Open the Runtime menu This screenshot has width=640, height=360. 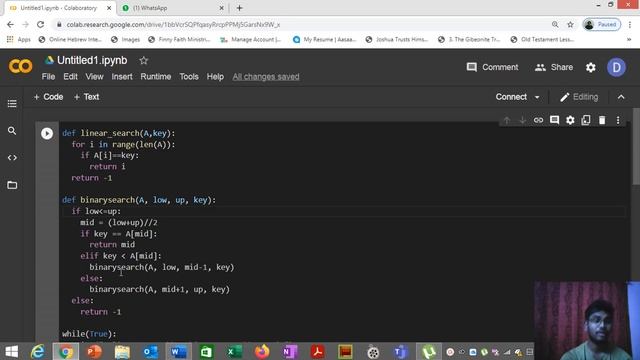[156, 77]
